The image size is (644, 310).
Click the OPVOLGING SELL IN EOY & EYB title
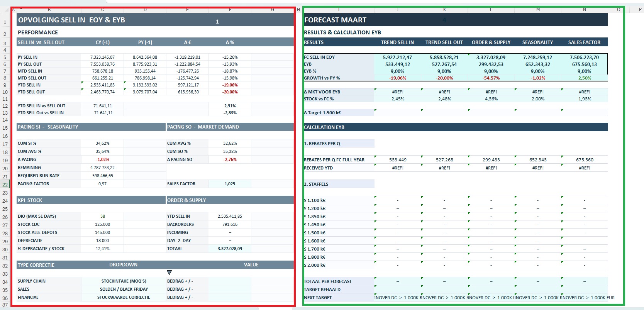tap(72, 20)
